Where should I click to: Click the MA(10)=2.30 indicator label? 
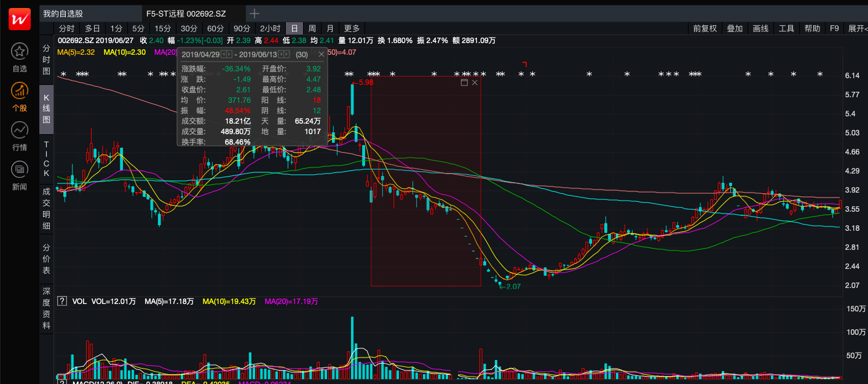125,52
